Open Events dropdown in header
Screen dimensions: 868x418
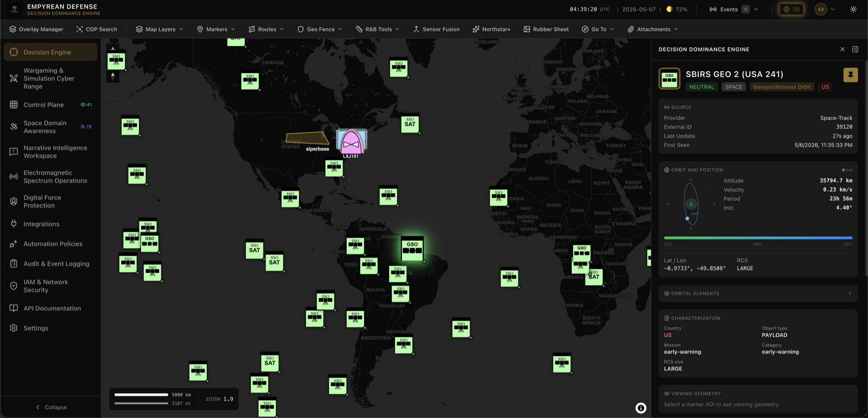734,9
